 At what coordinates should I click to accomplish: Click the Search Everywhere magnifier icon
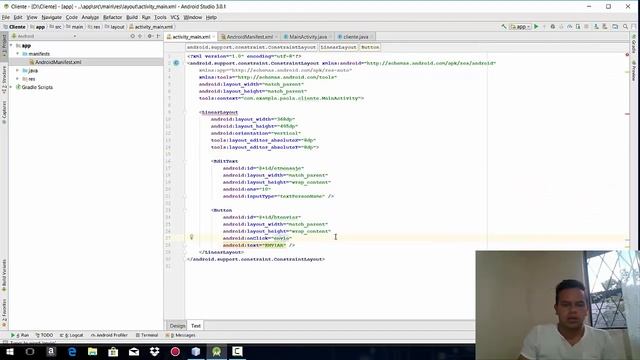click(625, 27)
